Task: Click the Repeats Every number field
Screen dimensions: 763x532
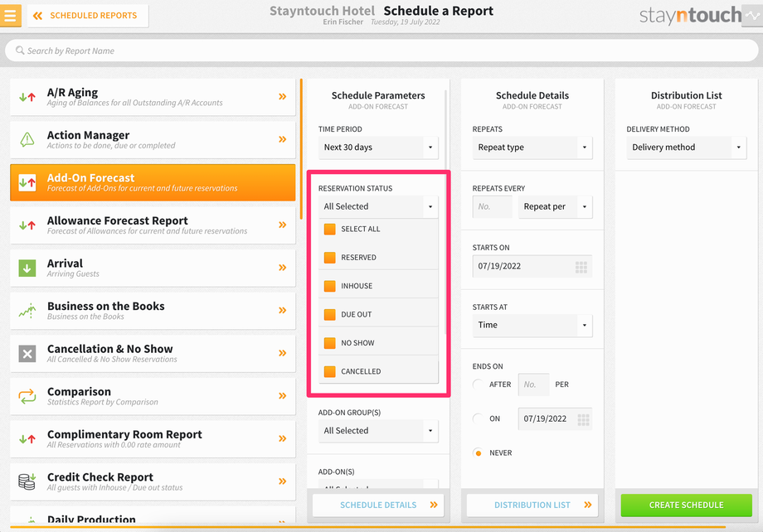Action: point(492,206)
